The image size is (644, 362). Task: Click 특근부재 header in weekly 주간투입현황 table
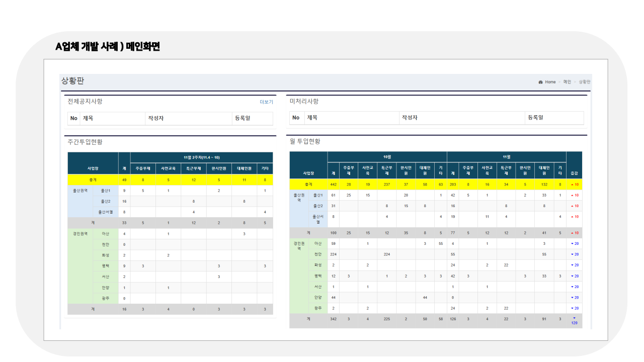click(x=193, y=168)
